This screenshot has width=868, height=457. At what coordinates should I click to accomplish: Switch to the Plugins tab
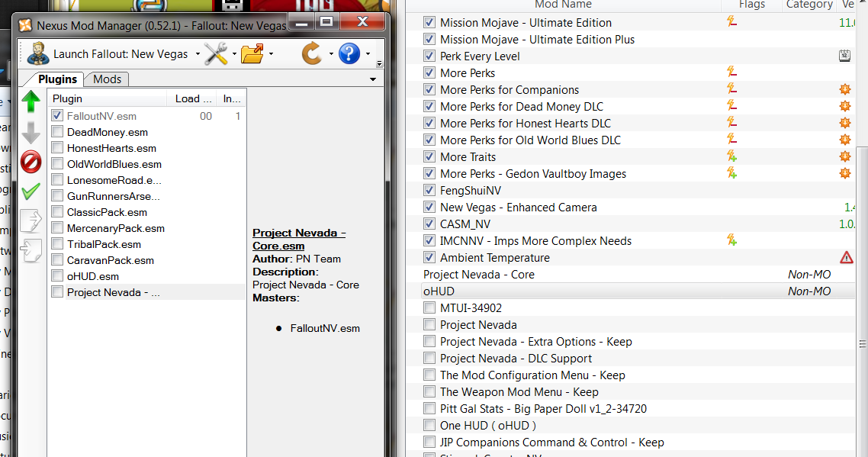(57, 79)
